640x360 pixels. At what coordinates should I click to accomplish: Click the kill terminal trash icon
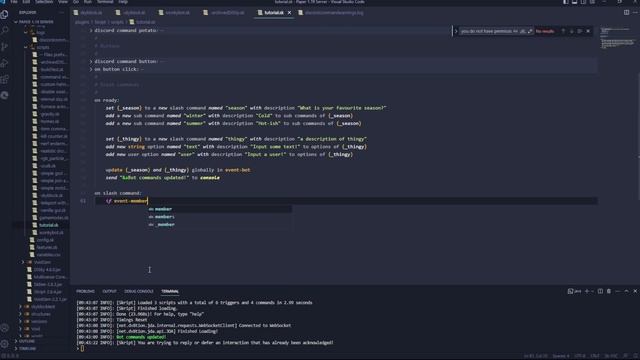(x=609, y=291)
